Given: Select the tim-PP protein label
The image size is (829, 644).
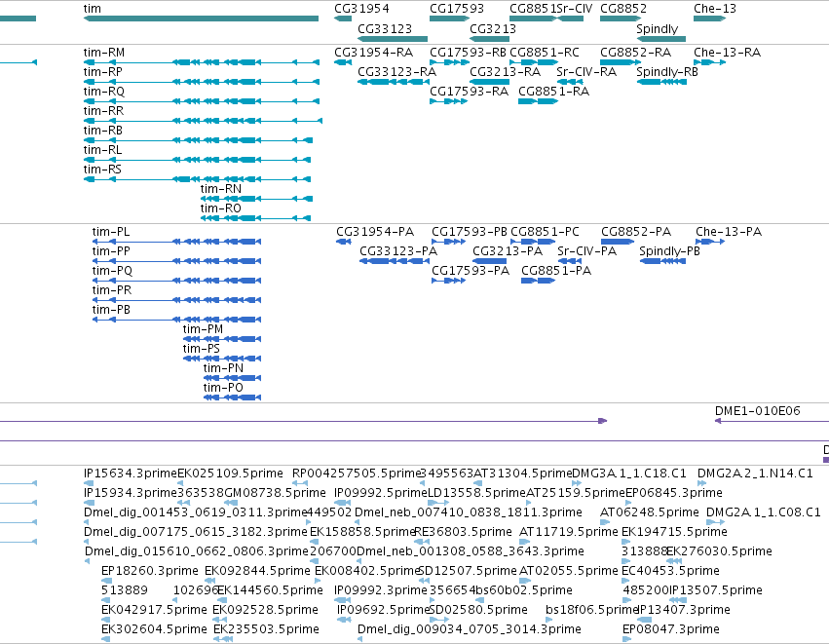Looking at the screenshot, I should 111,251.
